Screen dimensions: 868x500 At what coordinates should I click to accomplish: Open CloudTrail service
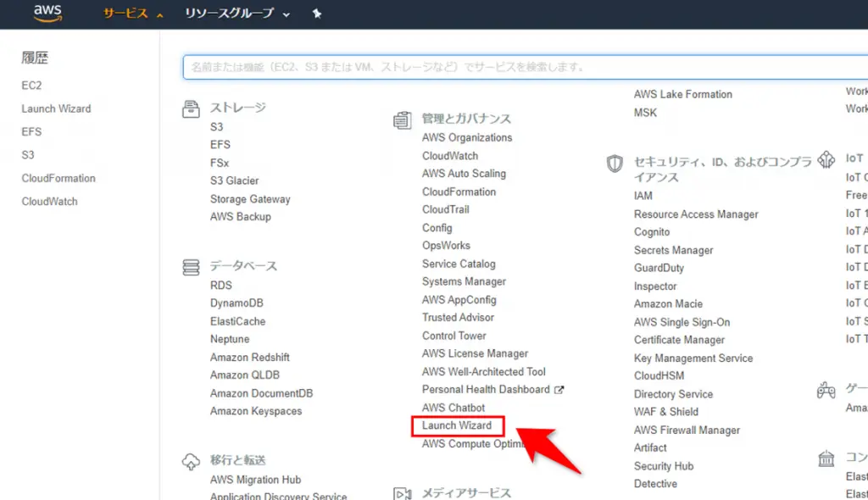click(x=446, y=209)
